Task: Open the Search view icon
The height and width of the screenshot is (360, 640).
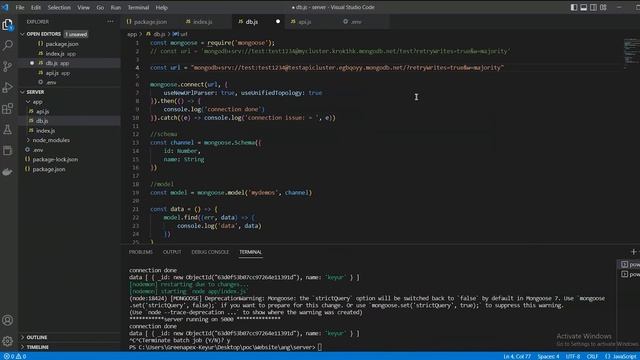Action: tap(8, 45)
